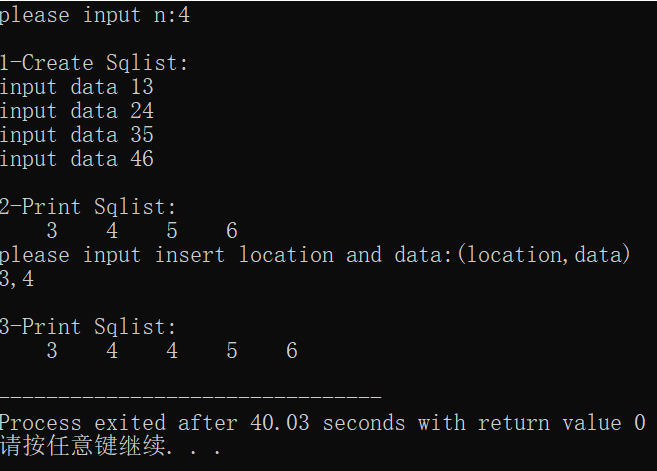This screenshot has height=471, width=657.
Task: Click the "return value 0" text
Action: pyautogui.click(x=561, y=423)
